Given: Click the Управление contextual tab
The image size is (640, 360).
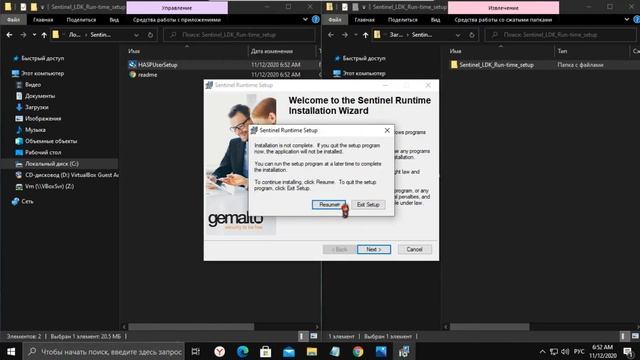Looking at the screenshot, I should click(x=177, y=8).
